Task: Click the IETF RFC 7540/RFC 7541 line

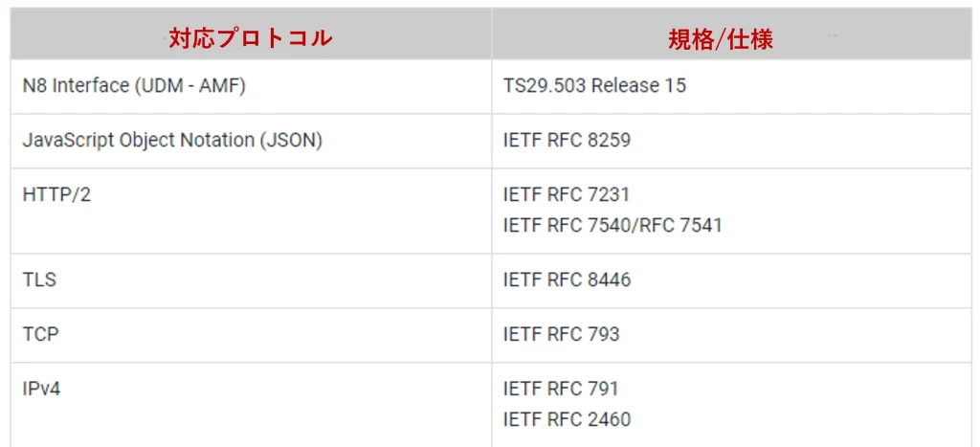Action: click(x=612, y=225)
